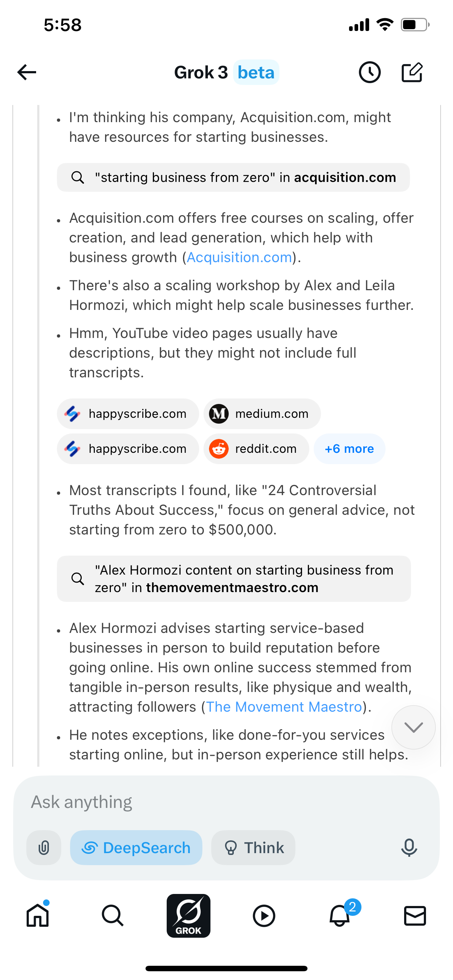Image resolution: width=453 pixels, height=980 pixels.
Task: Open the video play tab icon
Action: click(264, 915)
